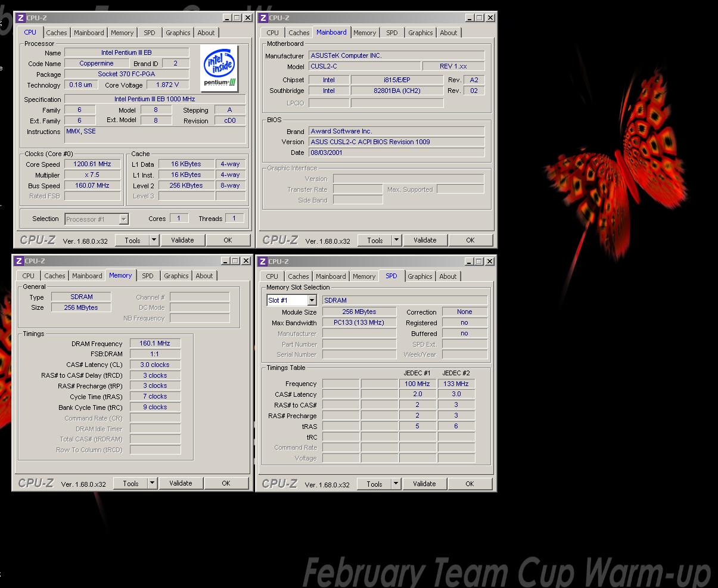This screenshot has height=588, width=718.
Task: Expand the Slot #1 memory slot dropdown
Action: point(312,300)
